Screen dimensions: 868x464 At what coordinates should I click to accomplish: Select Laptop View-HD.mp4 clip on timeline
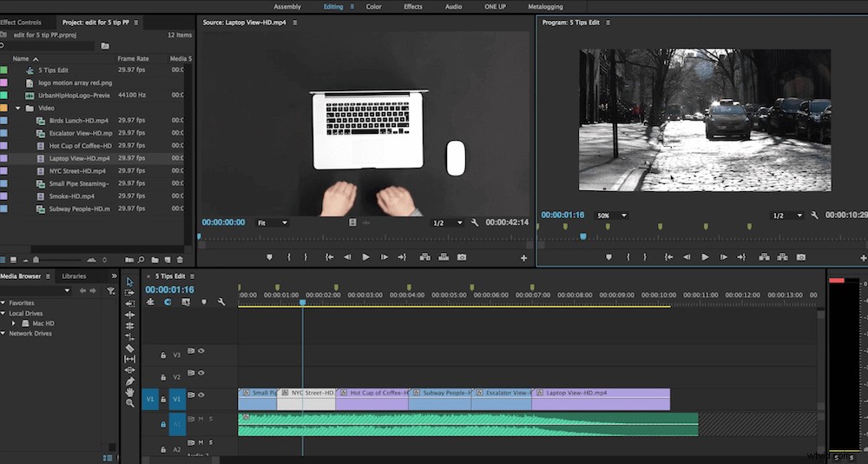(601, 399)
